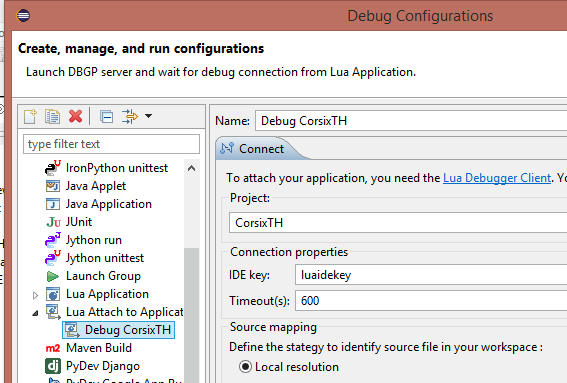Screen dimensions: 567x383
Task: Select the Launch Group icon
Action: (53, 276)
